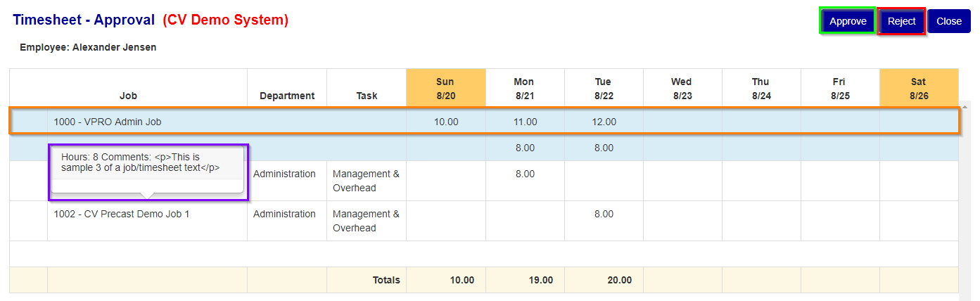Click the Department column header
980x301 pixels.
[x=287, y=96]
